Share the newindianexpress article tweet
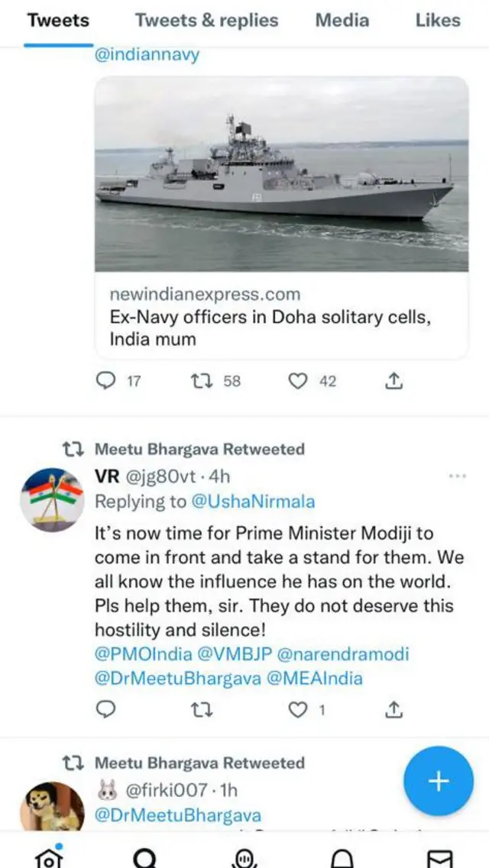489x868 pixels. click(x=393, y=380)
